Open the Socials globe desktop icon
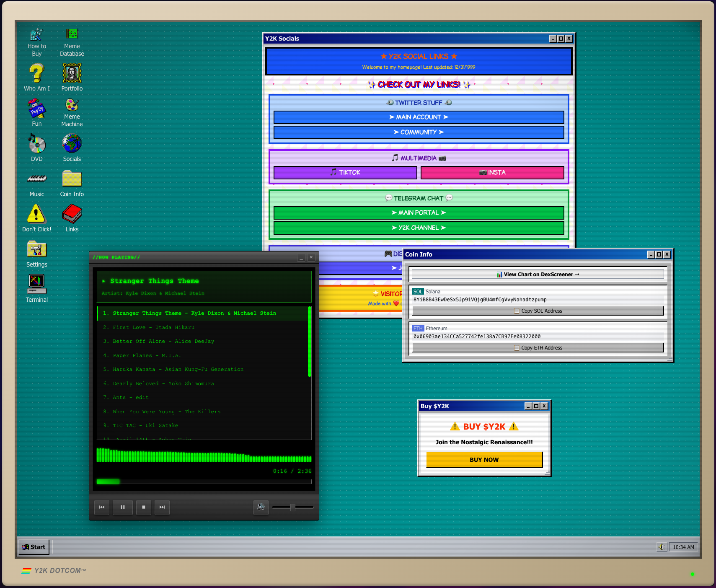Image resolution: width=716 pixels, height=588 pixels. coord(71,145)
